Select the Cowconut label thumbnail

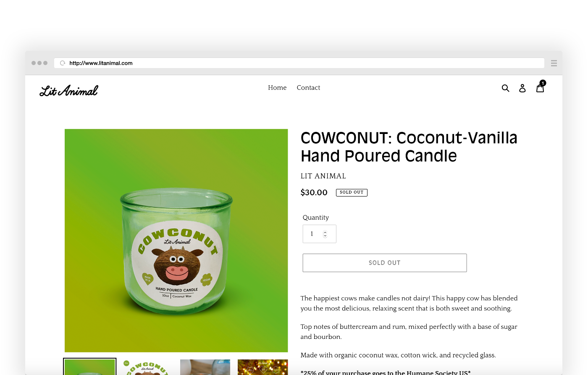147,367
